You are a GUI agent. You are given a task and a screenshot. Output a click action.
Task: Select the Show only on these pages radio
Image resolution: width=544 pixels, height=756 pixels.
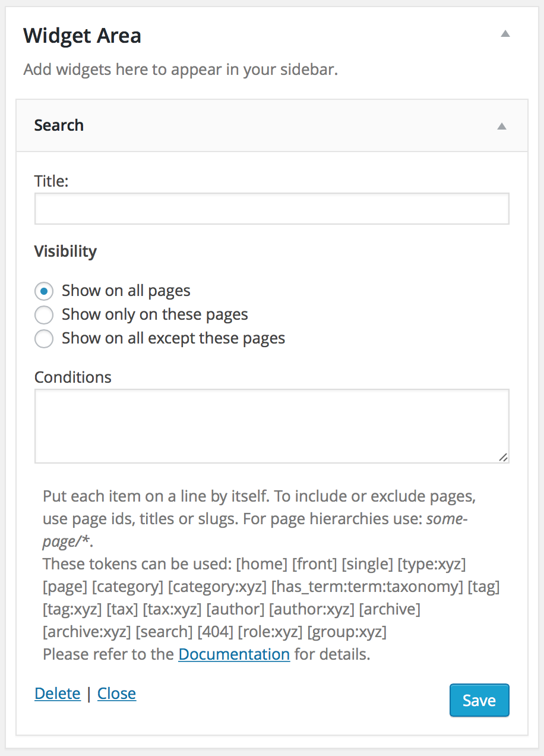44,315
